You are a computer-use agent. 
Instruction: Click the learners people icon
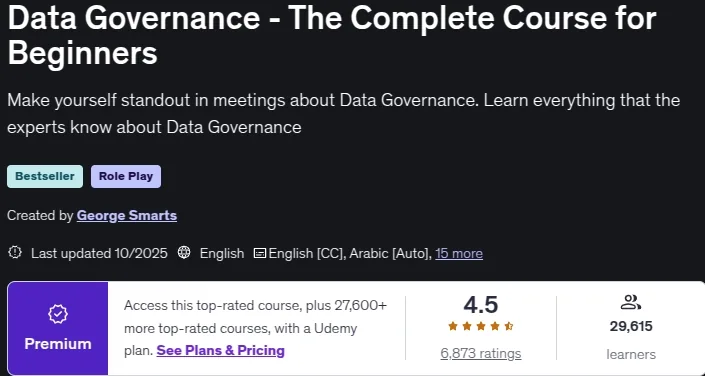coord(630,302)
